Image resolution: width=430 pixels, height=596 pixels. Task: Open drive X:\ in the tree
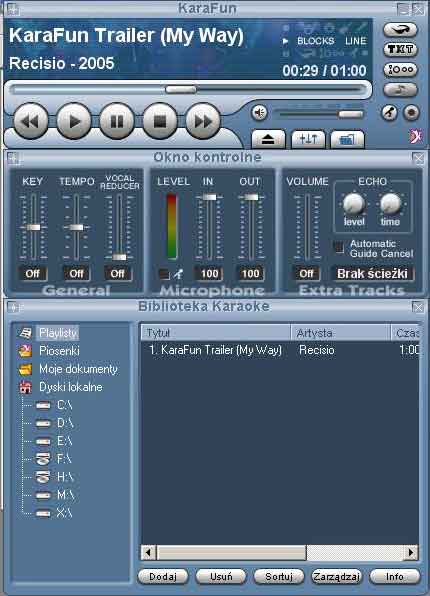[64, 513]
